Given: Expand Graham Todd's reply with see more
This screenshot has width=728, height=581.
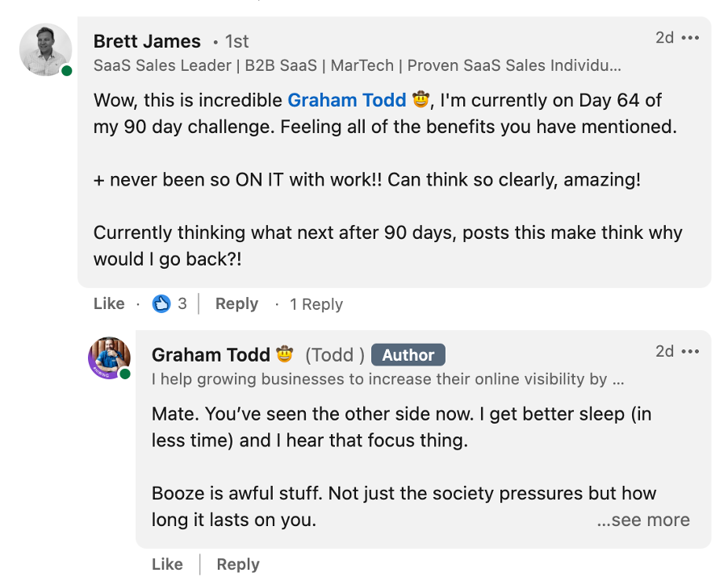Looking at the screenshot, I should 643,520.
